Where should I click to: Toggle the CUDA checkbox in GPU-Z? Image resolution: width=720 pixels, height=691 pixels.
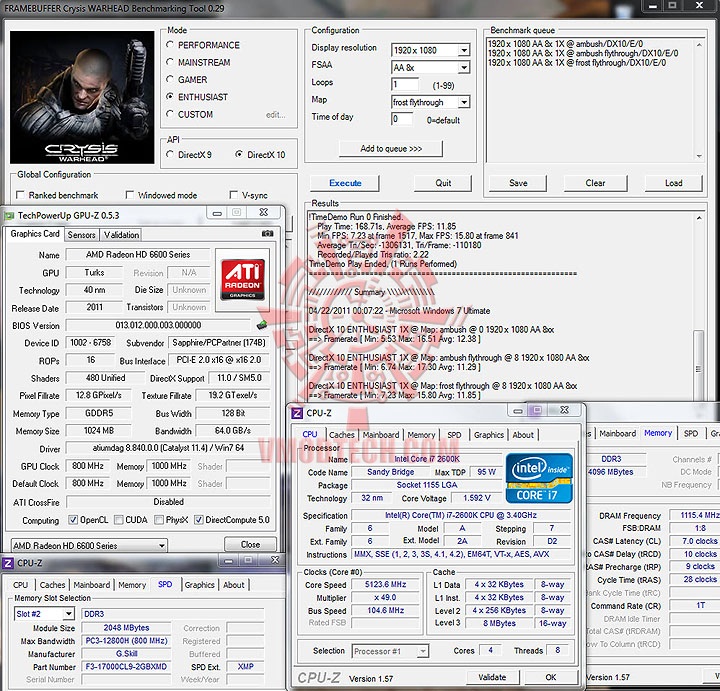118,520
